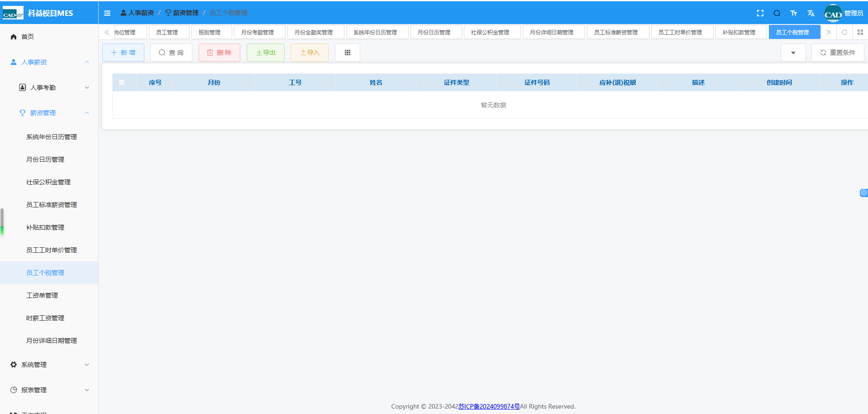Viewport: 868px width, 414px height.
Task: Open font size setting icon
Action: (794, 13)
